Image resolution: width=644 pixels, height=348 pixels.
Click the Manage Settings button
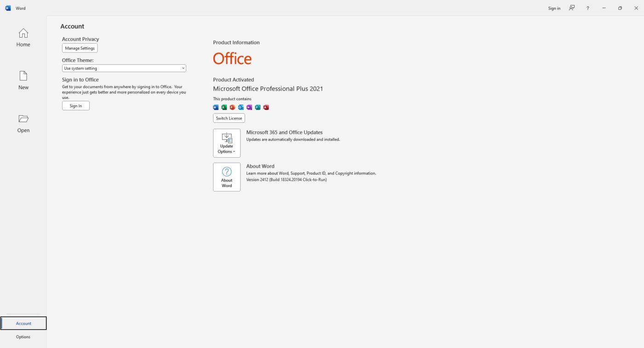[80, 48]
